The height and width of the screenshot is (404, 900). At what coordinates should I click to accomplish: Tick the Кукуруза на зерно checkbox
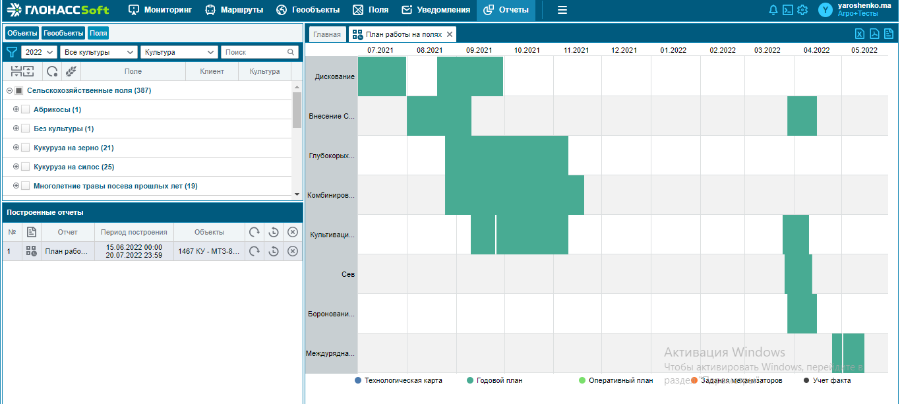tap(25, 147)
